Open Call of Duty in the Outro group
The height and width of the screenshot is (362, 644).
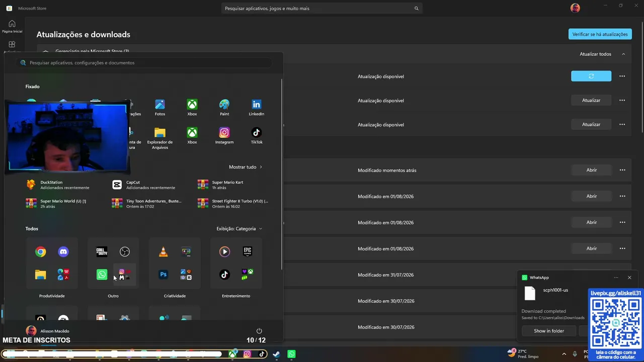102,252
